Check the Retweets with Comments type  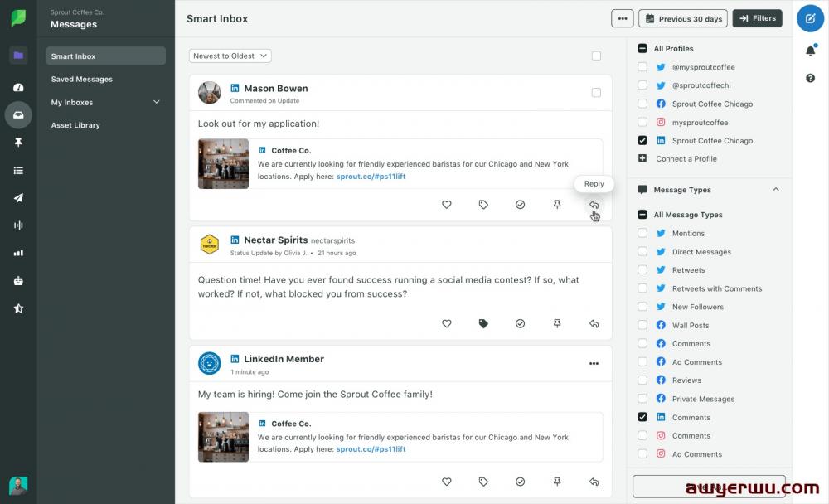(642, 288)
